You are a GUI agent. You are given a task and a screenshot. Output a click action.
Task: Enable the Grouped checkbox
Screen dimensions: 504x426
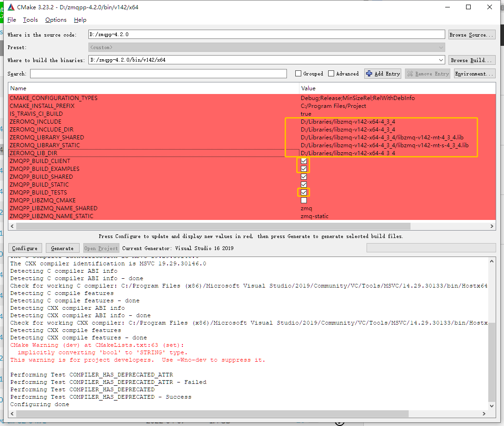[299, 74]
